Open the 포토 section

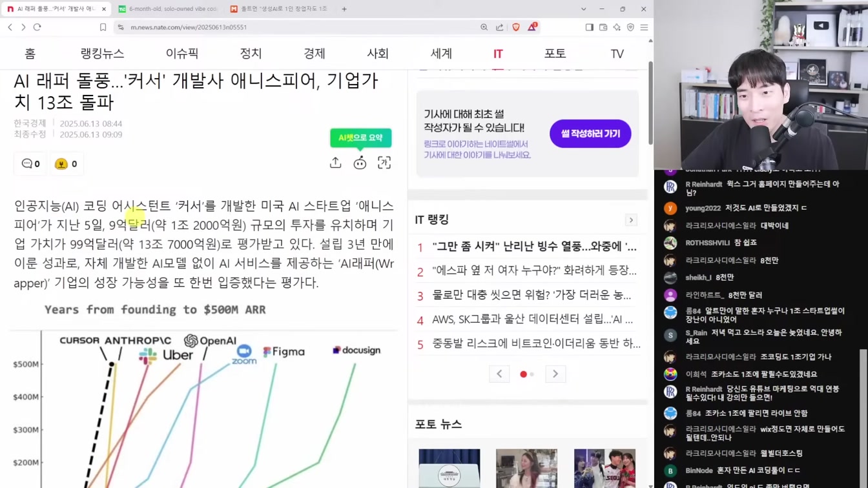coord(555,54)
